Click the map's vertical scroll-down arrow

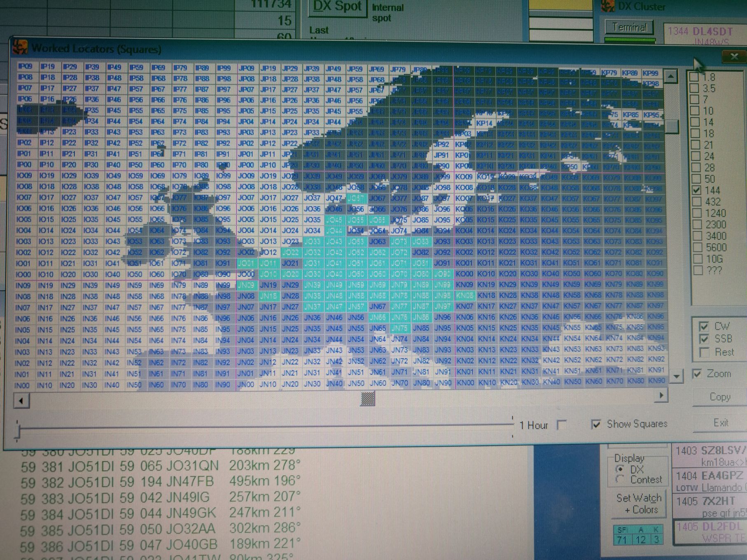click(676, 376)
